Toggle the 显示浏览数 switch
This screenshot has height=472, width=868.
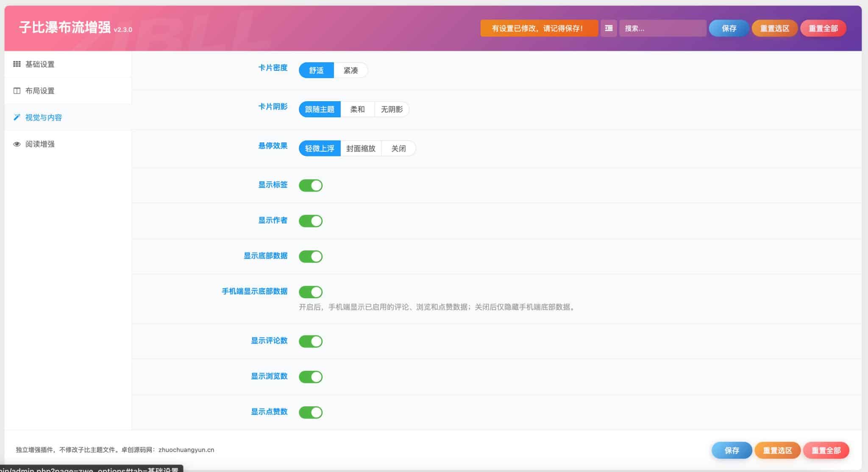coord(311,377)
